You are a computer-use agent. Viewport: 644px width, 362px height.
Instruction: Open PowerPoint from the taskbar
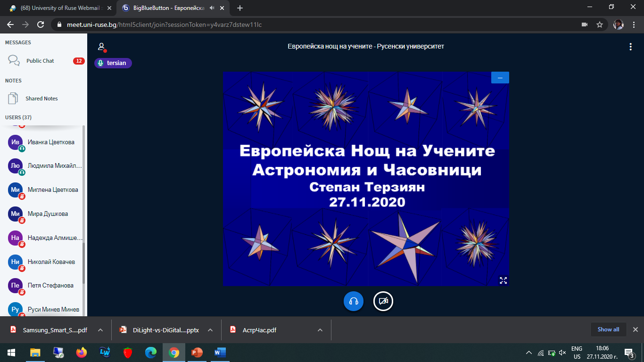(197, 352)
